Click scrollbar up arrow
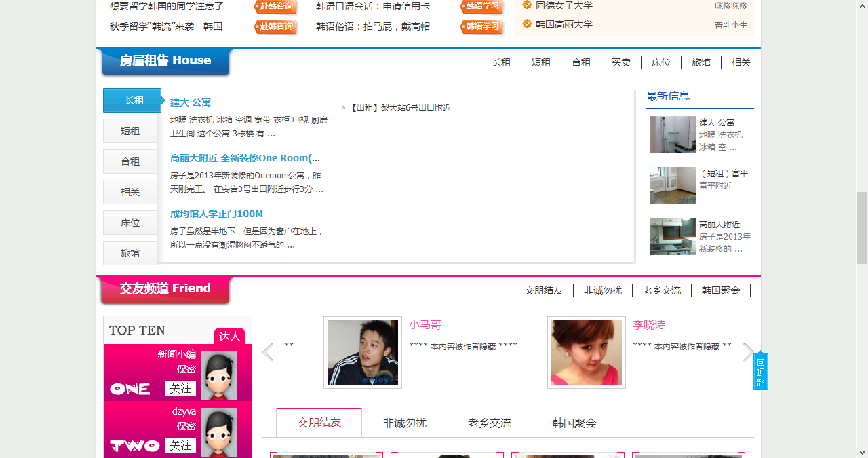868x458 pixels. (862, 5)
